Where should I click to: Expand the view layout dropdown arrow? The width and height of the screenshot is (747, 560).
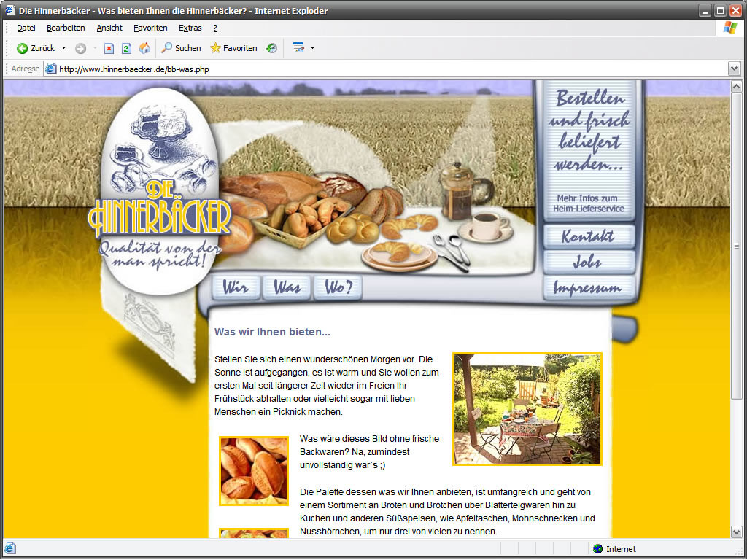point(312,48)
